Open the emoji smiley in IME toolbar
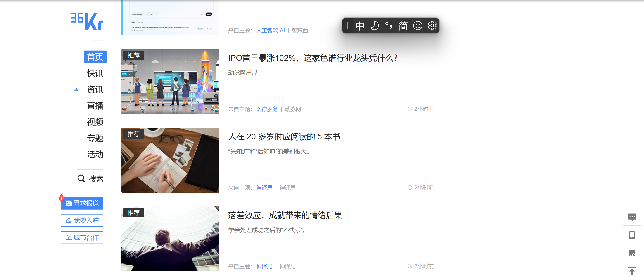Screen dimensions: 644x277 click(418, 26)
